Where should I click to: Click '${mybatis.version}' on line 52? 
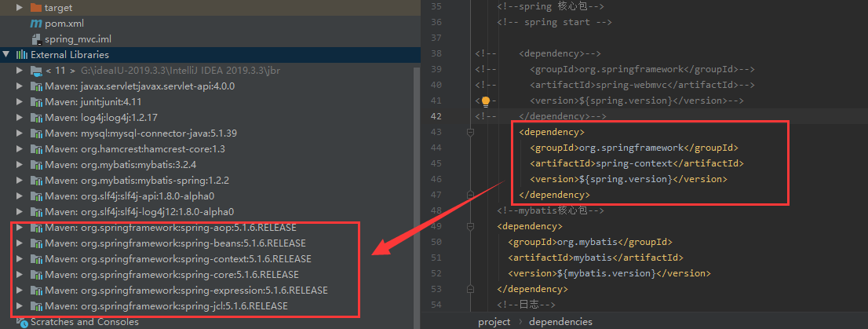pos(605,273)
